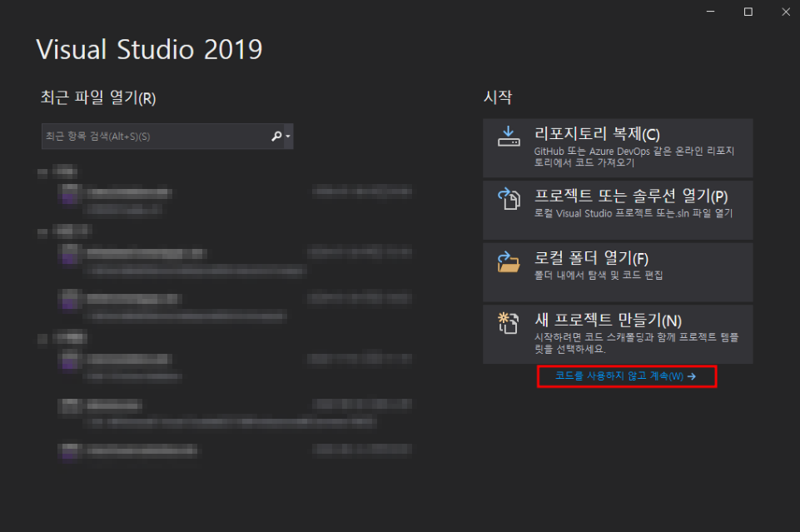Viewport: 800px width, 532px height.
Task: Select 프로젝트 또는 솔루션 열기(P) heading
Action: [x=631, y=196]
